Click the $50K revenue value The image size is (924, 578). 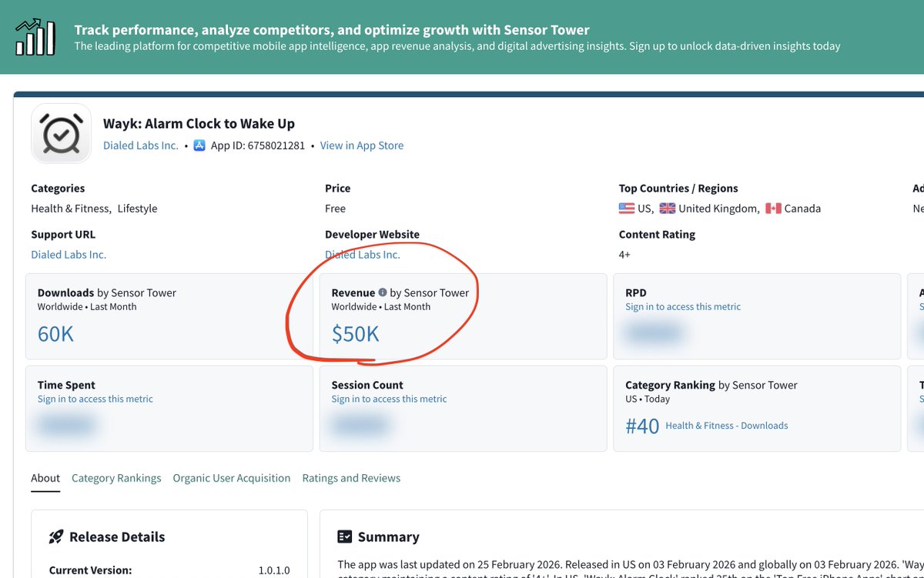pos(356,334)
